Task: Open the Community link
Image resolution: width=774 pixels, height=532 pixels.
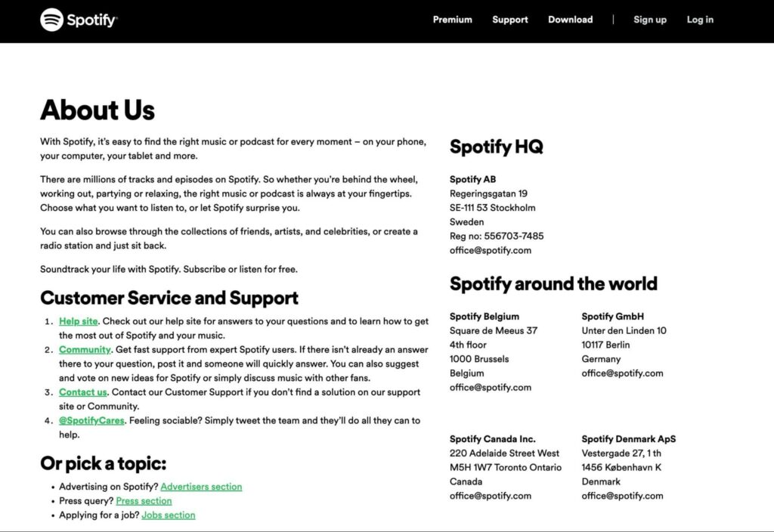Action: point(85,350)
